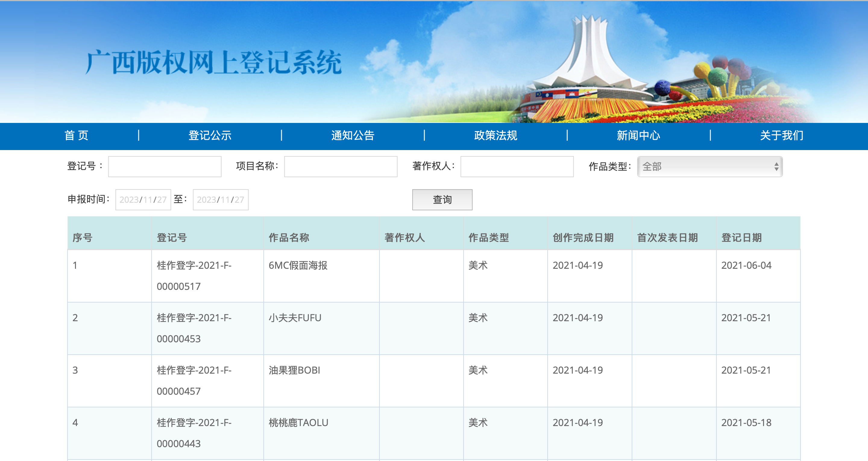The height and width of the screenshot is (461, 868).
Task: Open the 新闻中心 menu item
Action: [x=638, y=136]
